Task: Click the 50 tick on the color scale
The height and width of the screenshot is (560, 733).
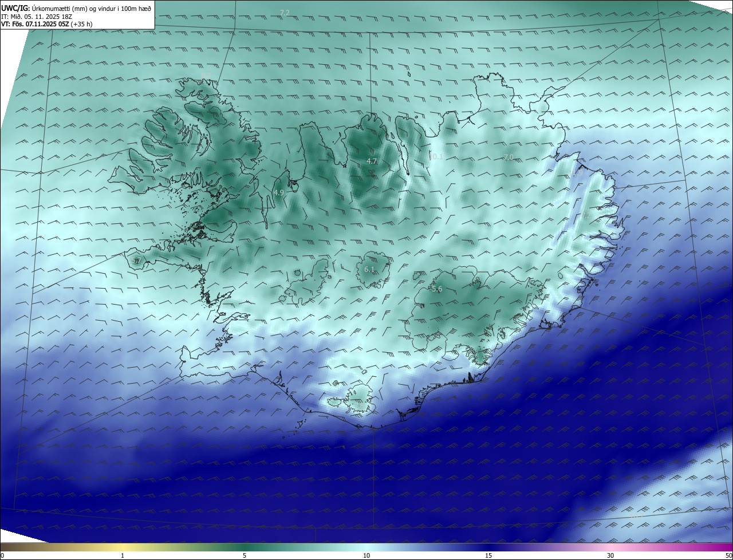Action: pyautogui.click(x=728, y=555)
